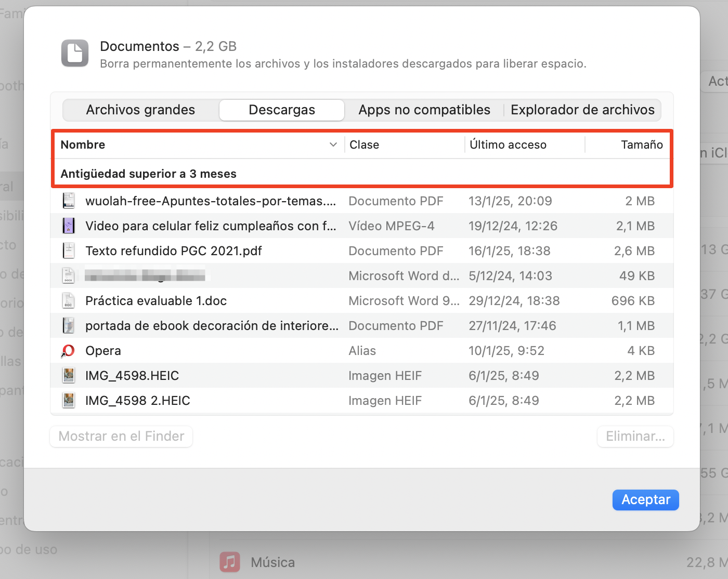
Task: Click the HEIF thumbnail icon for IMG_4598 2.HEIC
Action: (68, 400)
